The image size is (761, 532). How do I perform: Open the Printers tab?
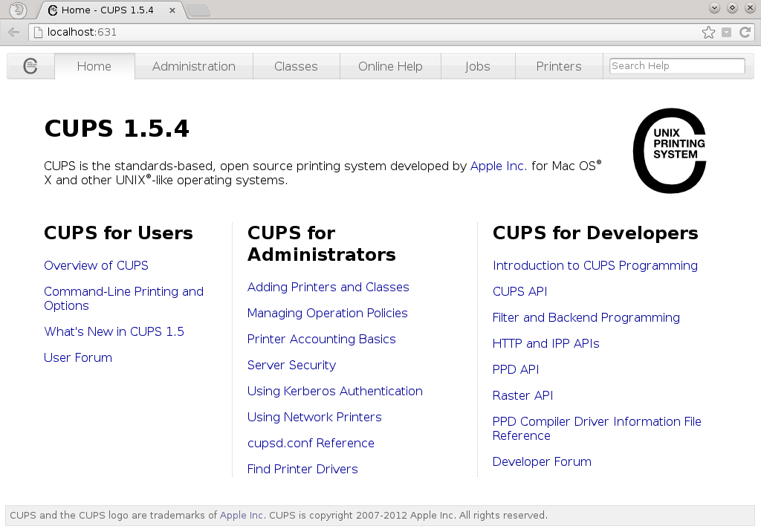point(559,66)
